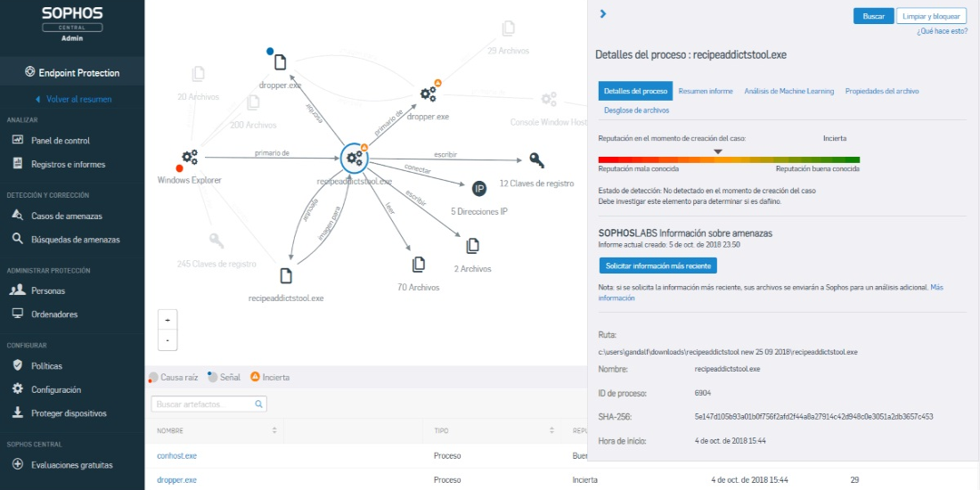Zoom in the graph with plus button
The image size is (980, 490).
[x=167, y=319]
